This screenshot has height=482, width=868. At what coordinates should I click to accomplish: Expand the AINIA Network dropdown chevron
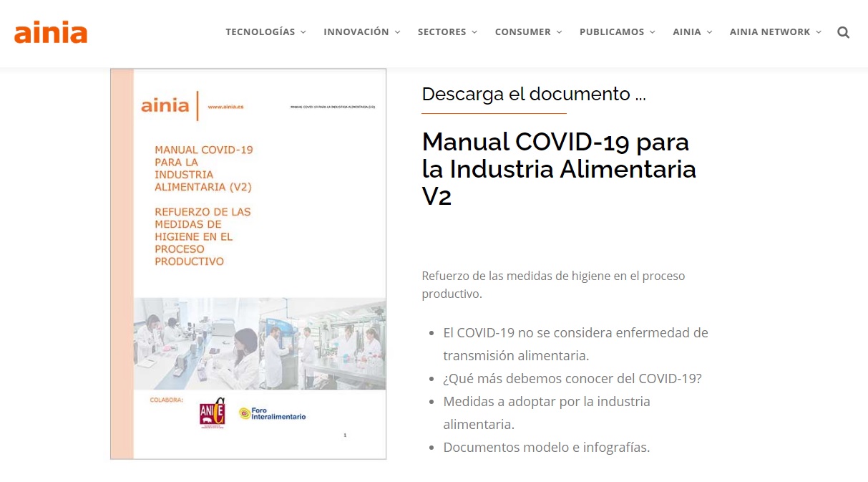click(818, 32)
